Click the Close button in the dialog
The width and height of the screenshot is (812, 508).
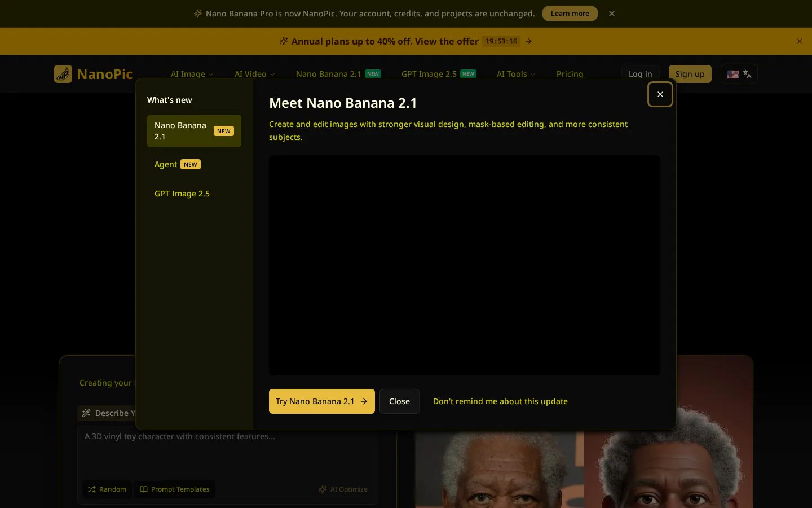pyautogui.click(x=399, y=401)
